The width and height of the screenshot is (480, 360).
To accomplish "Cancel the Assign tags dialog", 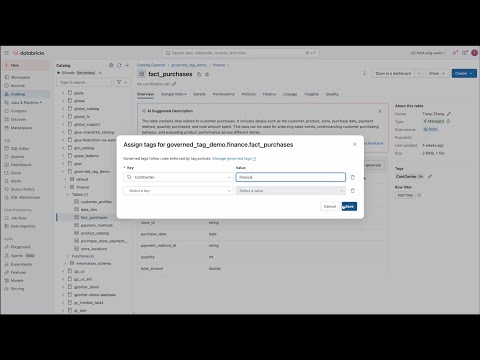I will pos(330,206).
